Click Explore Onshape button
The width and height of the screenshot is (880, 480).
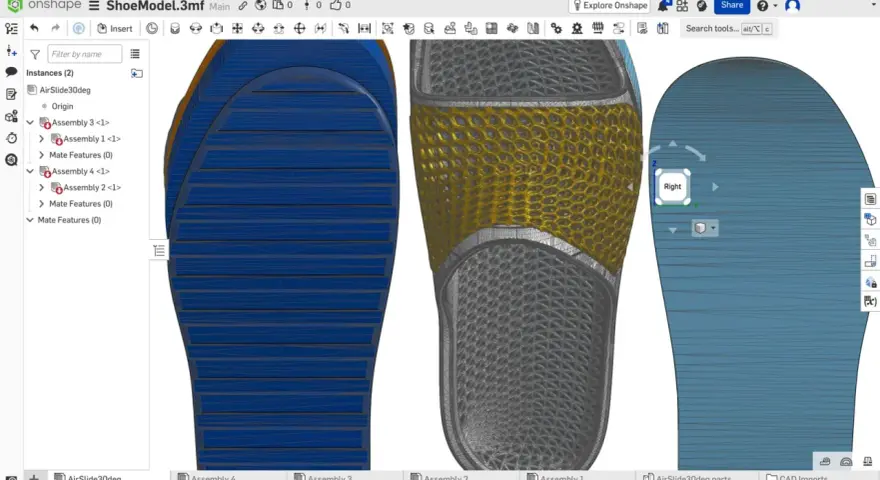point(609,6)
